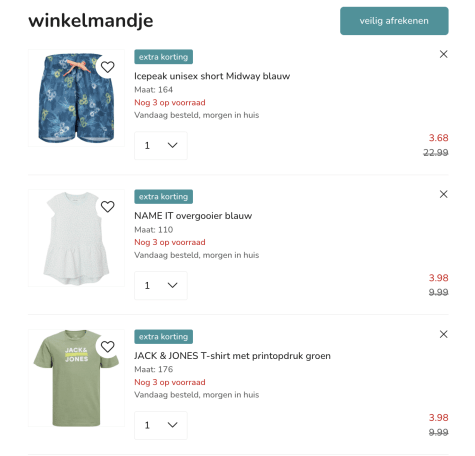Click the veilig afrekenen button

(394, 21)
